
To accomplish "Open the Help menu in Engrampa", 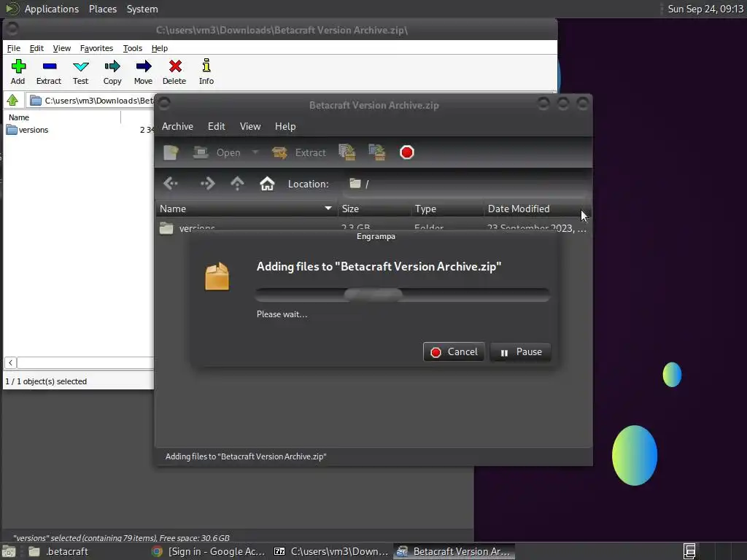I will pyautogui.click(x=285, y=126).
